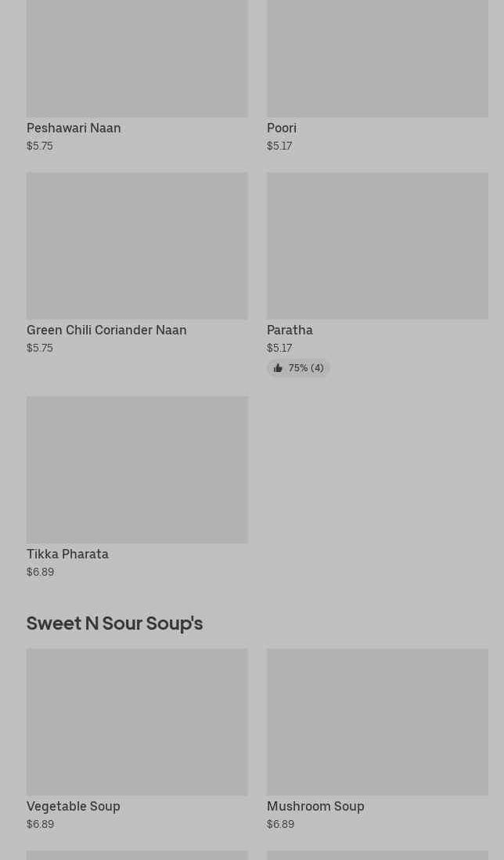
Task: Open the Mushroom Soup image
Action: (377, 721)
